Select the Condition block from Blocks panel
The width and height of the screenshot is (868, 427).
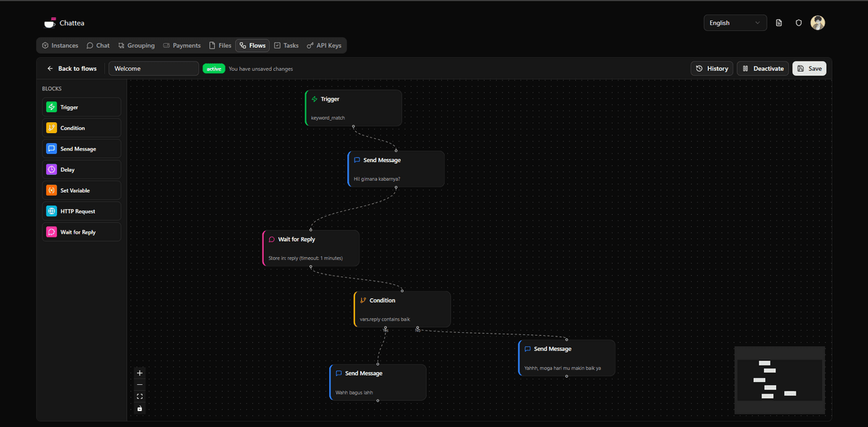(81, 127)
